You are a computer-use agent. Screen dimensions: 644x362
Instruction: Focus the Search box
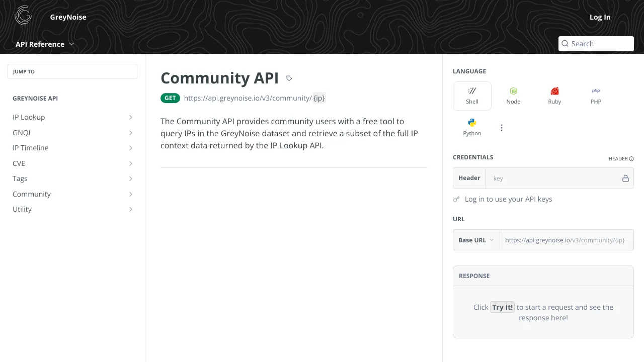coord(596,44)
